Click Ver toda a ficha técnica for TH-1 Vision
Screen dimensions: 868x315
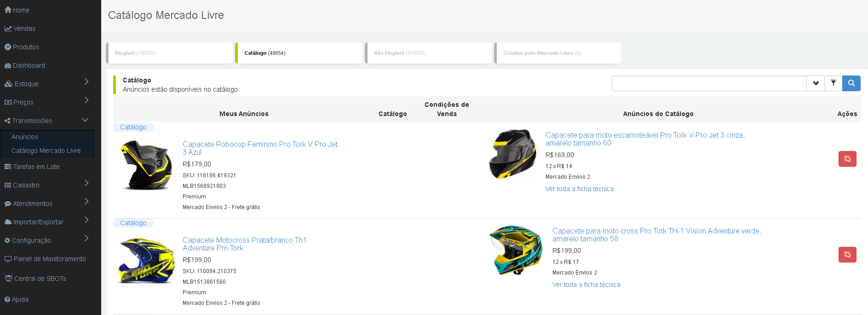[x=586, y=285]
